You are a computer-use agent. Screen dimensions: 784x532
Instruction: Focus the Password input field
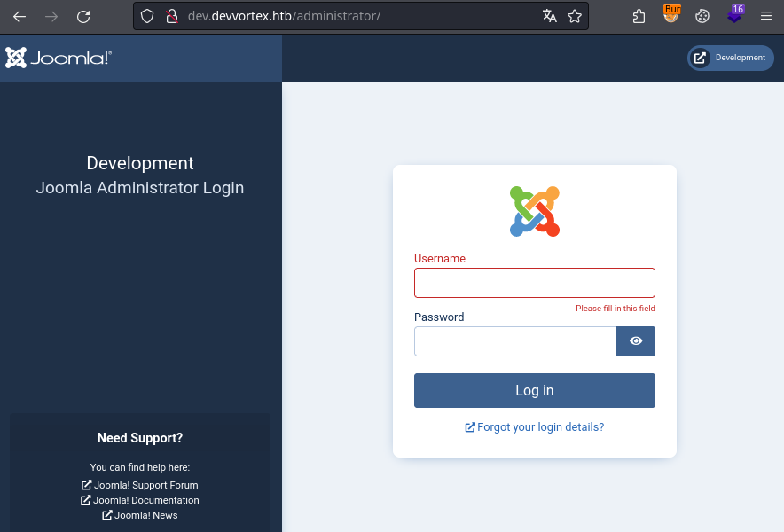click(515, 341)
